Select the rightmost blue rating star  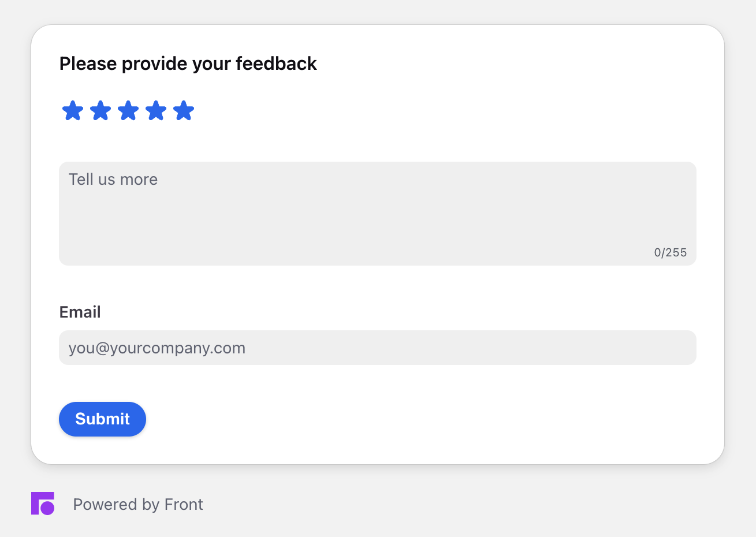(x=184, y=110)
